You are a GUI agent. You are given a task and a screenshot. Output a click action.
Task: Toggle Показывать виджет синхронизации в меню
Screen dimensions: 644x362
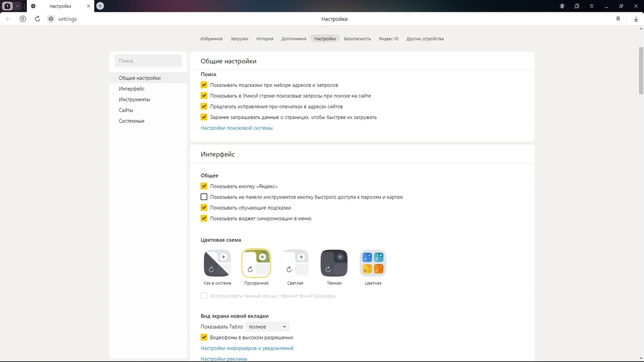204,218
